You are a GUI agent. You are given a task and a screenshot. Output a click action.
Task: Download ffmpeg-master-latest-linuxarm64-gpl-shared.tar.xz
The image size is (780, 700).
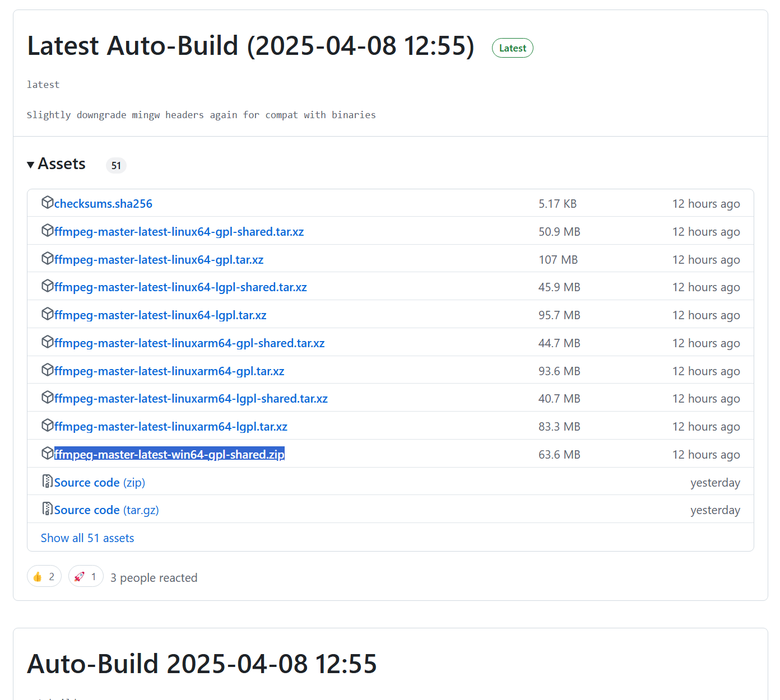189,343
